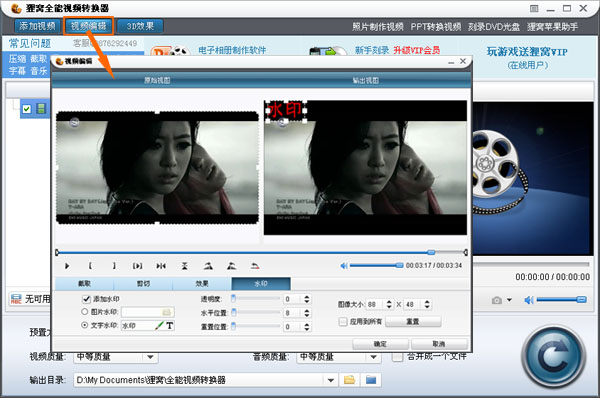Increase the 透明度 spinner value
Viewport: 600px width, 398px height.
307,297
